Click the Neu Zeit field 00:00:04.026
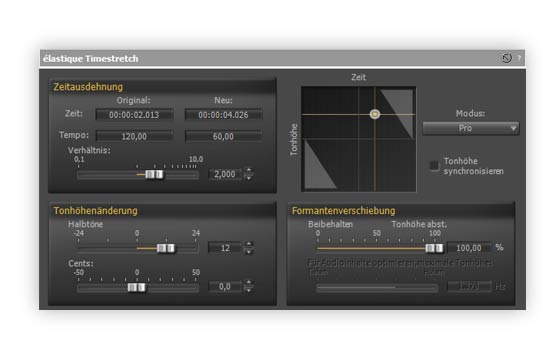Viewport: 555px width, 360px height. [223, 115]
